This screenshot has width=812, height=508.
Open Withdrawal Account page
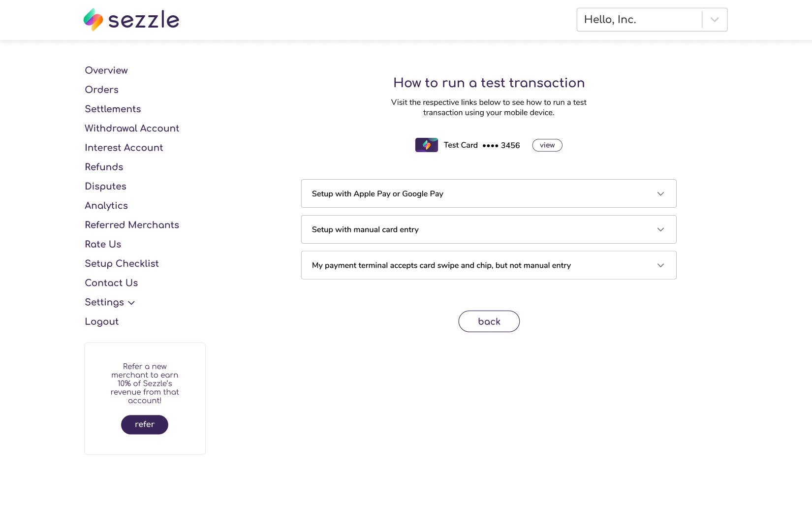pyautogui.click(x=132, y=128)
